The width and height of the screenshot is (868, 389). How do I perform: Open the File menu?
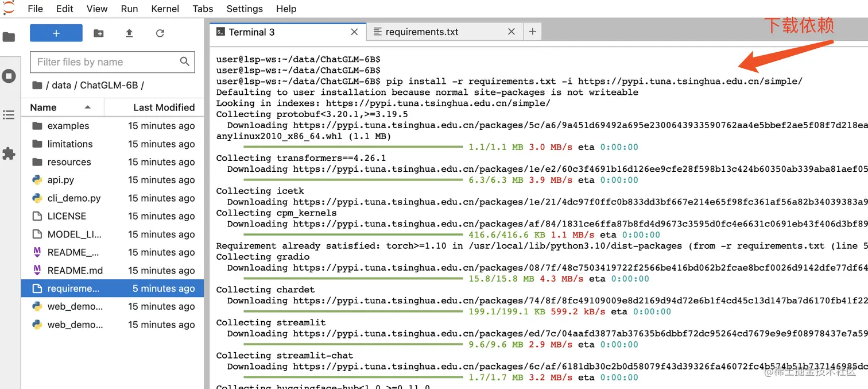35,9
